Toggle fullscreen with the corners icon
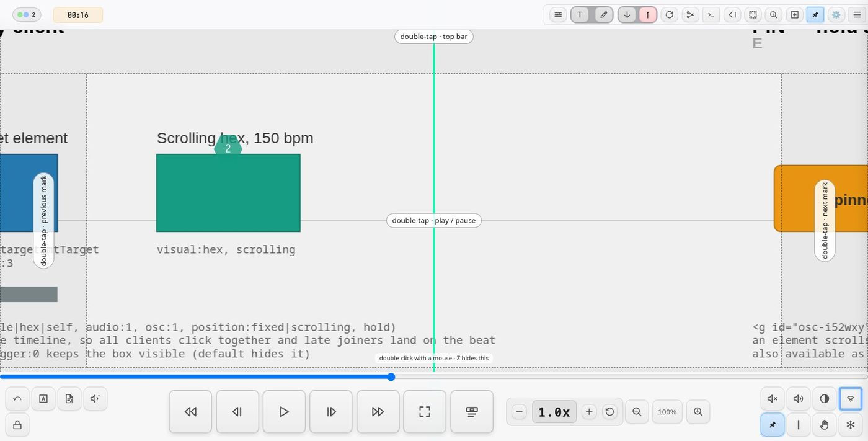This screenshot has height=441, width=868. (x=425, y=412)
